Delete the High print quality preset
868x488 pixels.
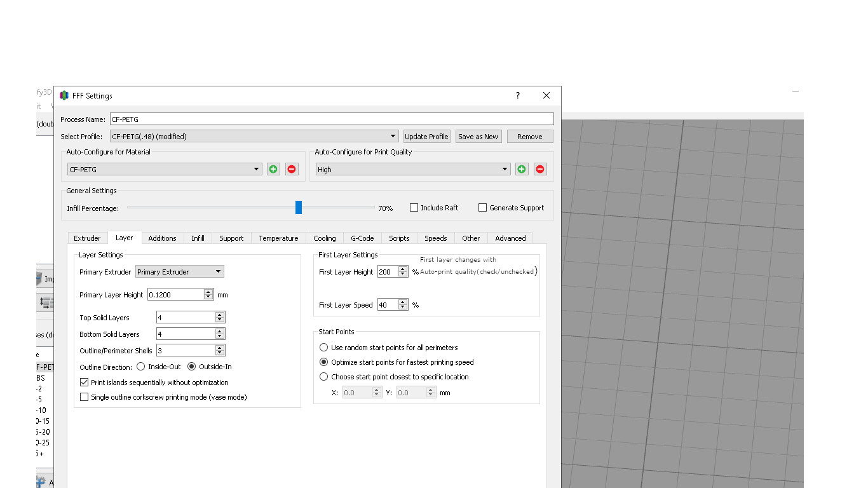(540, 169)
